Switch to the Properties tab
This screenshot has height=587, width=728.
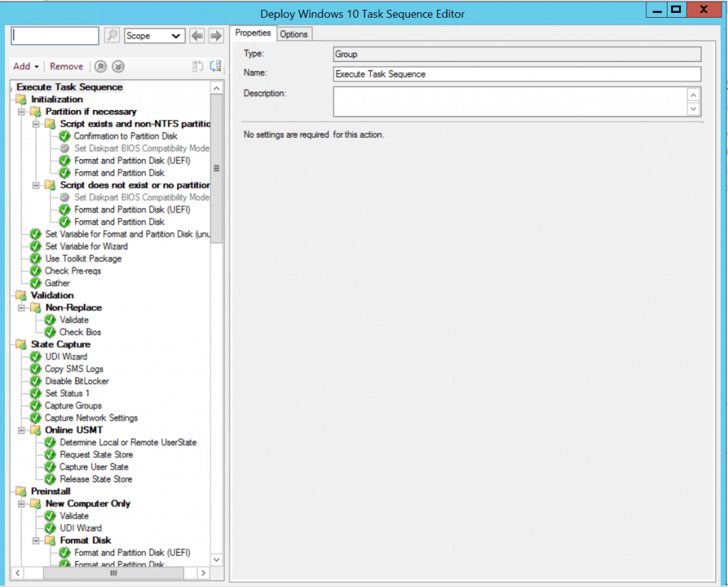(253, 33)
